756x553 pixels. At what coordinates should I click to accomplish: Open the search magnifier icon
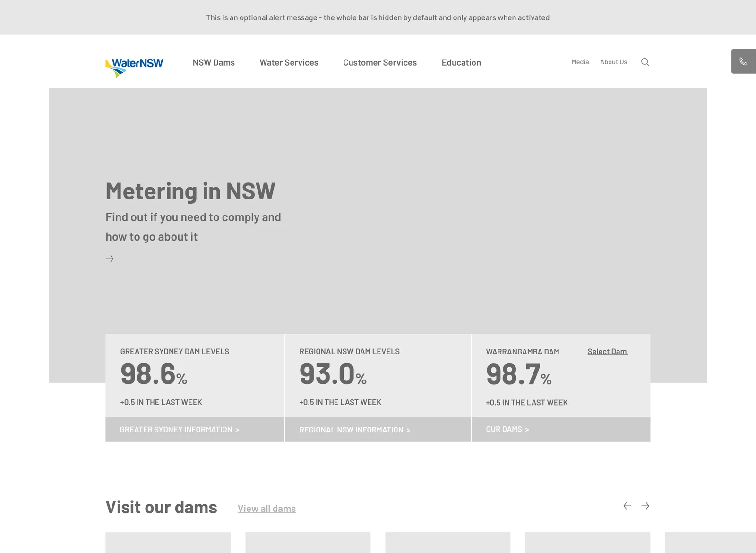pyautogui.click(x=645, y=62)
